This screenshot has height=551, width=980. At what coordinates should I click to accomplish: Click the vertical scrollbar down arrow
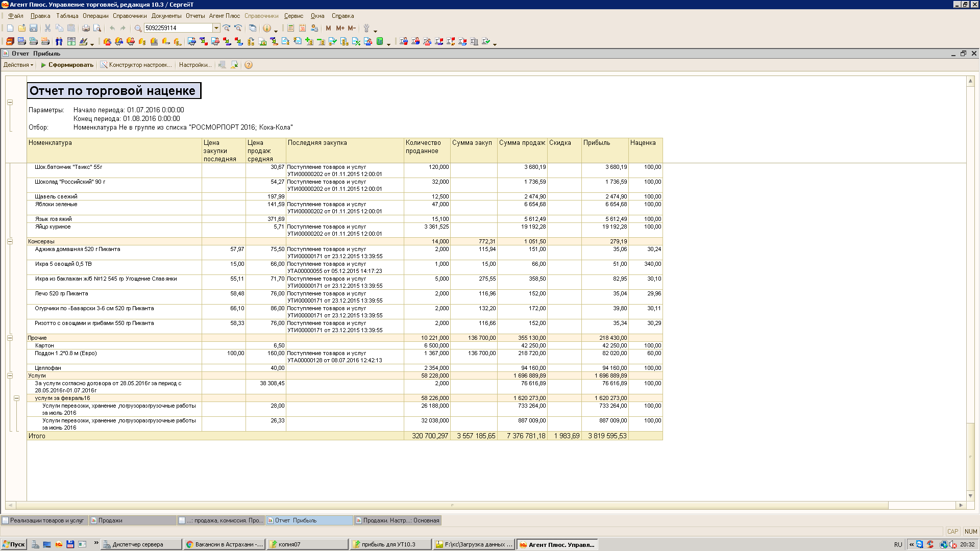(970, 496)
